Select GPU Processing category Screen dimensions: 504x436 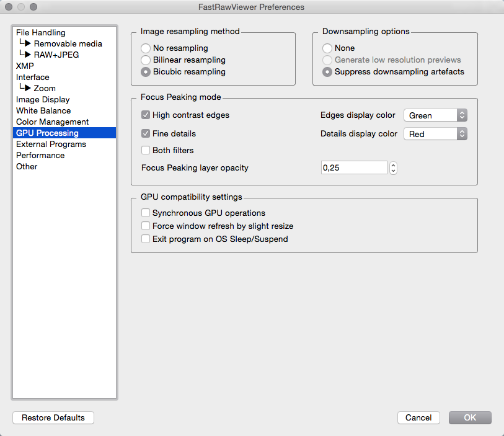64,133
